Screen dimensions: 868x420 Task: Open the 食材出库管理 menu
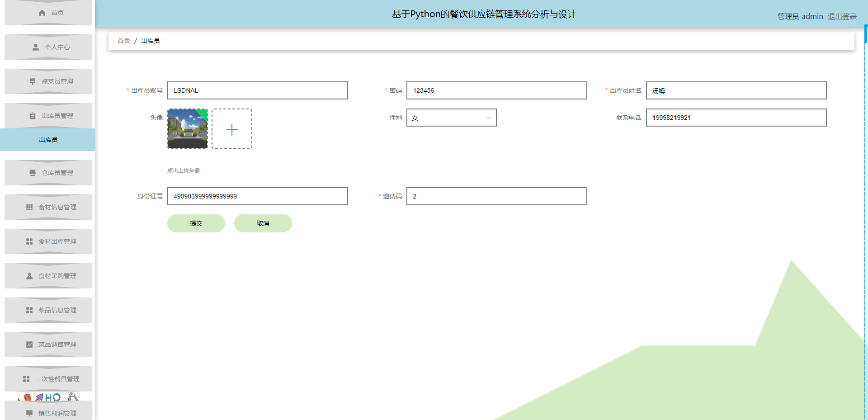click(48, 241)
